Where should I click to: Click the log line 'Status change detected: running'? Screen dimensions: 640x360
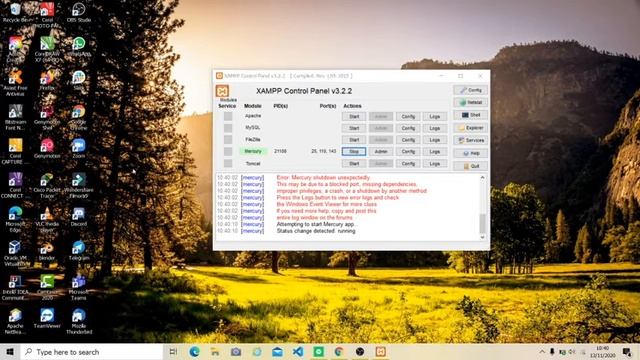(316, 231)
